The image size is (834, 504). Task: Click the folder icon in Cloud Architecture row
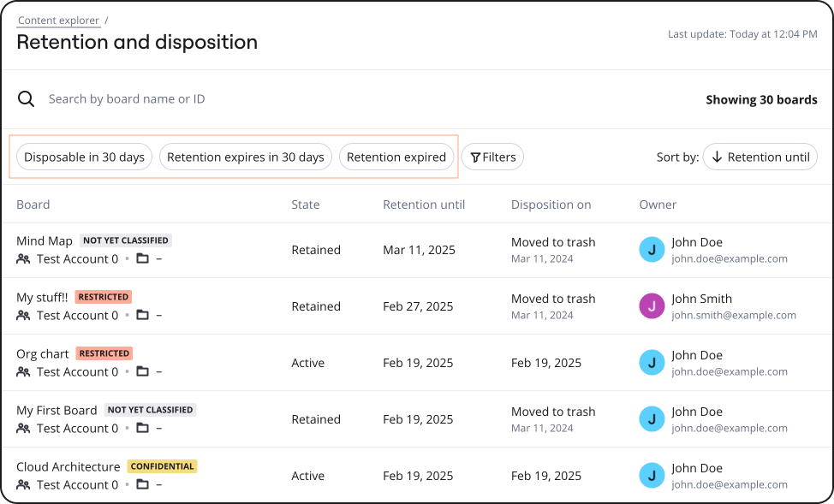coord(143,485)
